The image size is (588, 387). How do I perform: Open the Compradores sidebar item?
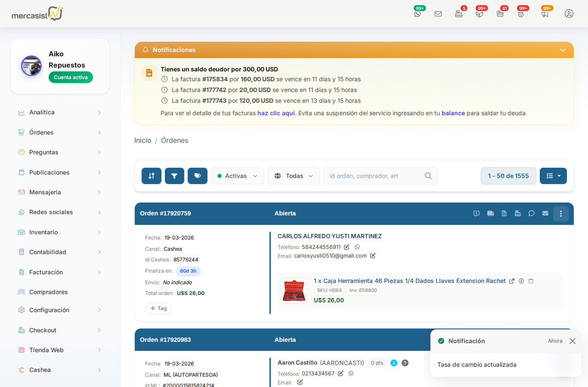tap(48, 292)
